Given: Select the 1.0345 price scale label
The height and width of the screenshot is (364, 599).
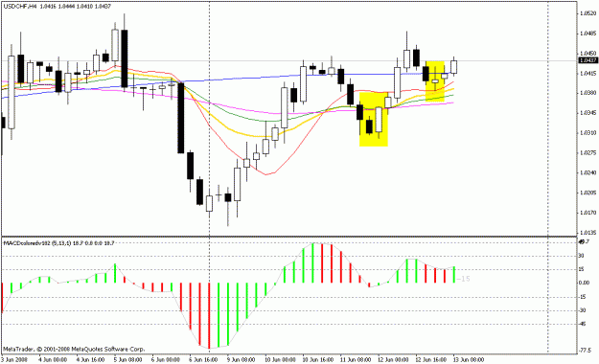Looking at the screenshot, I should point(587,113).
